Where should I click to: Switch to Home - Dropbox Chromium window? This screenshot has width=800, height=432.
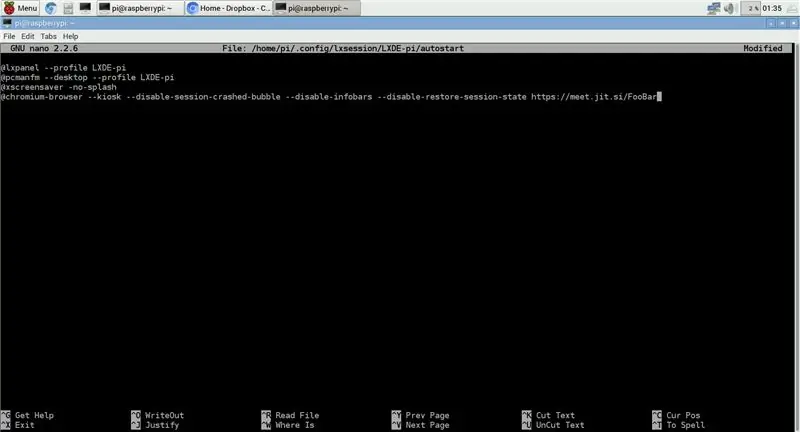tap(229, 8)
